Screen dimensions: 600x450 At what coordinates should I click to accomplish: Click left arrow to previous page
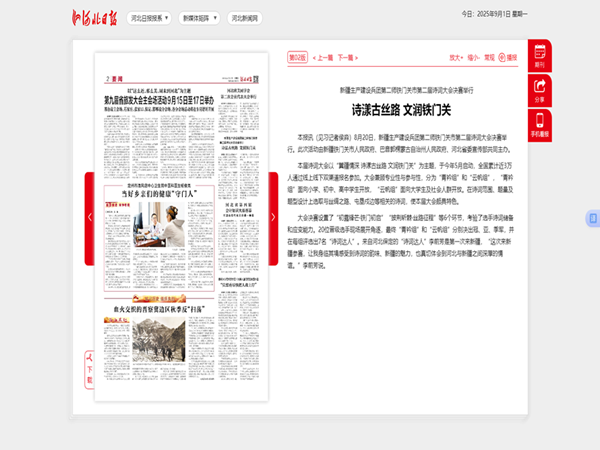(90, 218)
